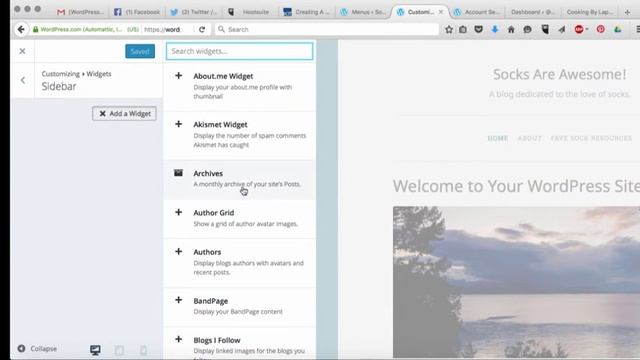Image resolution: width=640 pixels, height=360 pixels.
Task: Select the 'About.me Widget' title text
Action: coord(223,76)
